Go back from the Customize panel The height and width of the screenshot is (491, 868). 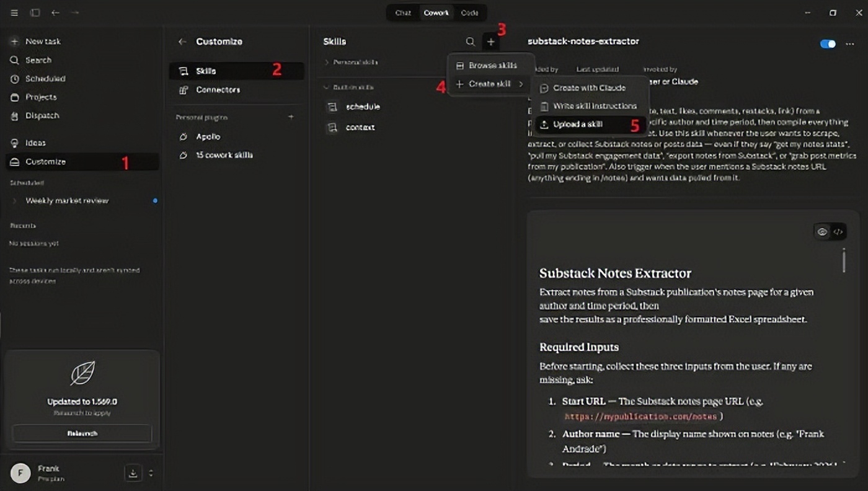[182, 42]
